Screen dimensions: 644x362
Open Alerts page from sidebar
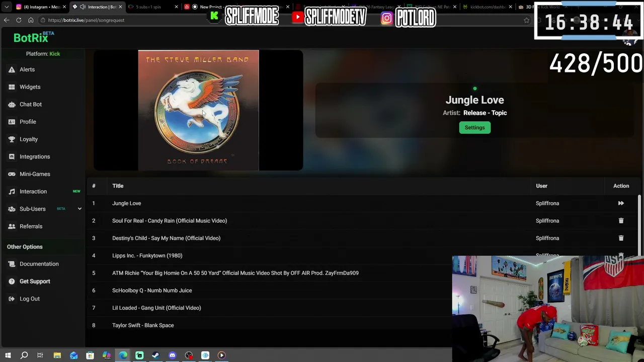coord(27,69)
